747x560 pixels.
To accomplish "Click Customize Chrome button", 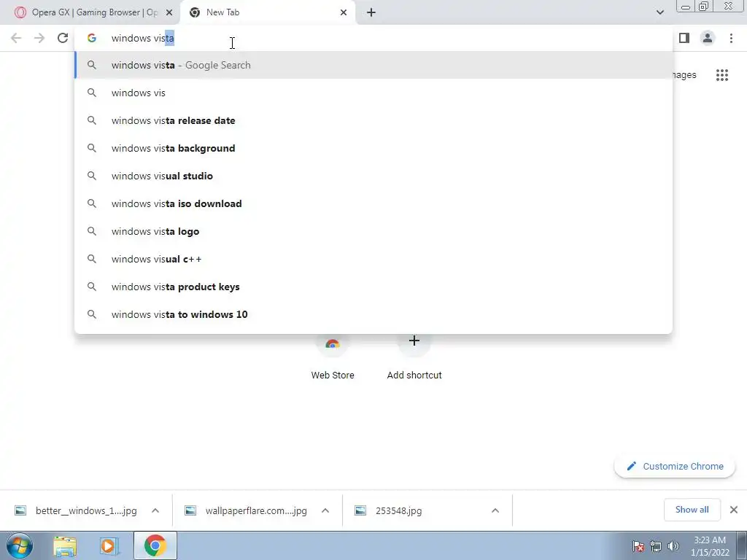I will click(x=675, y=466).
